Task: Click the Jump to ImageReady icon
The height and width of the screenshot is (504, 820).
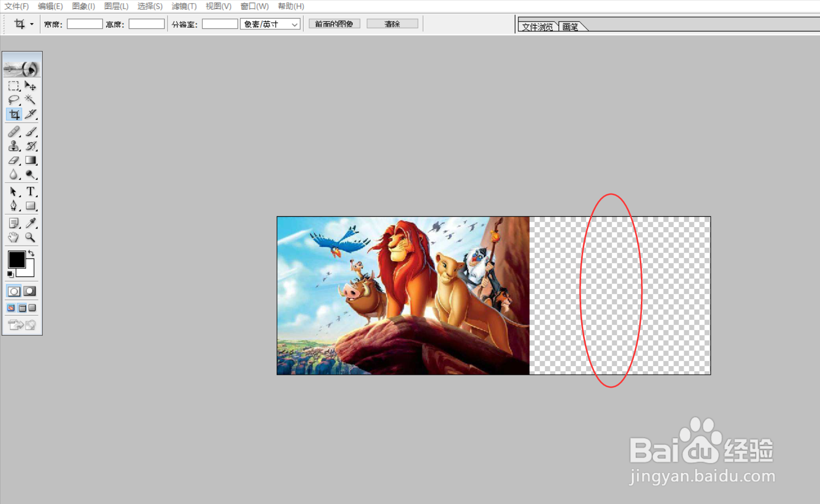Action: (x=22, y=325)
